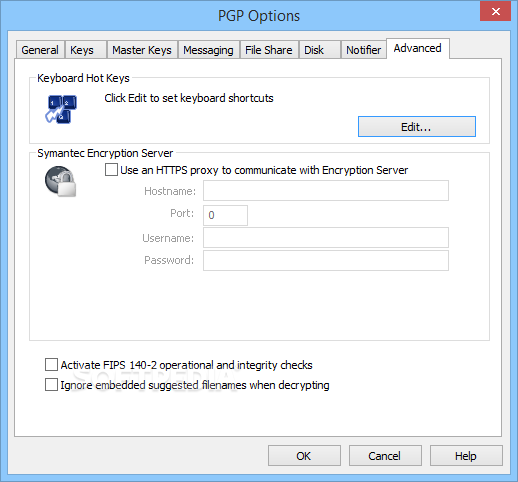The height and width of the screenshot is (482, 518).
Task: Switch to the Disk tab
Action: pos(320,50)
